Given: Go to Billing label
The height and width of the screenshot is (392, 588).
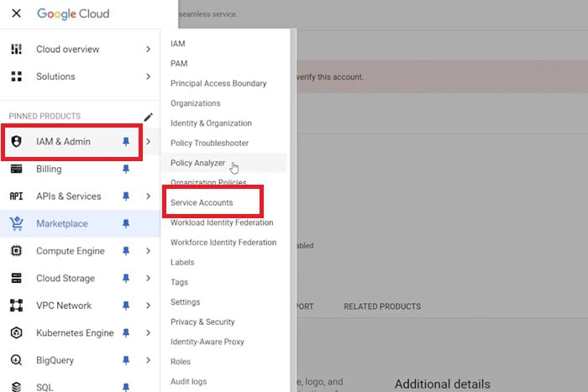Looking at the screenshot, I should (x=49, y=169).
